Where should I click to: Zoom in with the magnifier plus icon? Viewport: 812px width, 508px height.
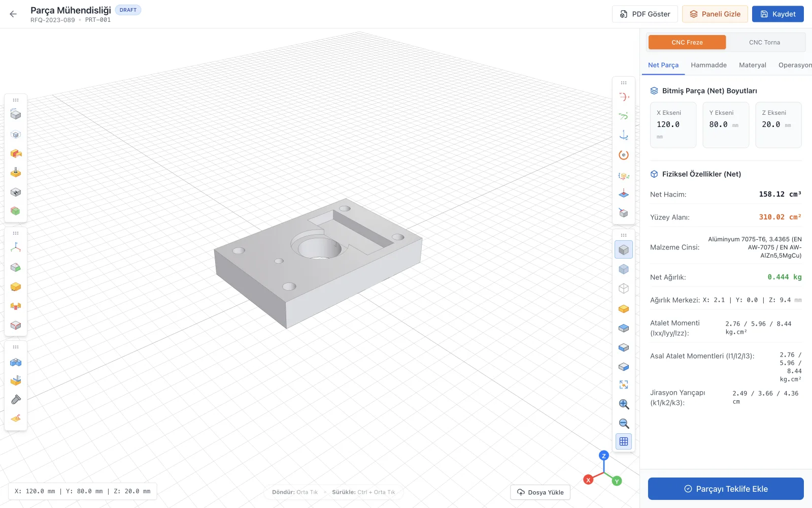pyautogui.click(x=624, y=404)
